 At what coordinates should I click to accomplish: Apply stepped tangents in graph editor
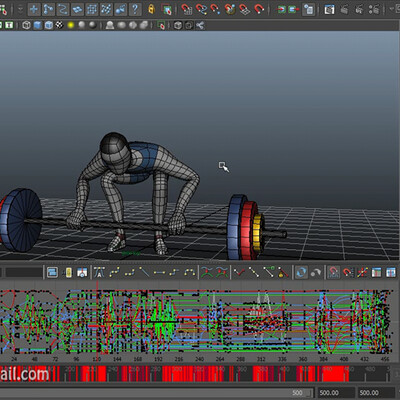174,272
